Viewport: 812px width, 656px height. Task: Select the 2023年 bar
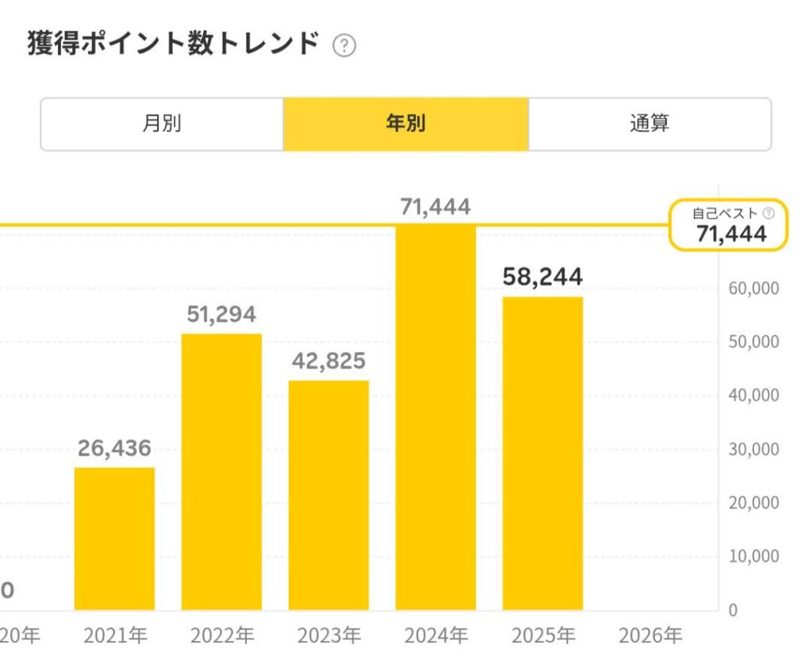click(x=329, y=495)
